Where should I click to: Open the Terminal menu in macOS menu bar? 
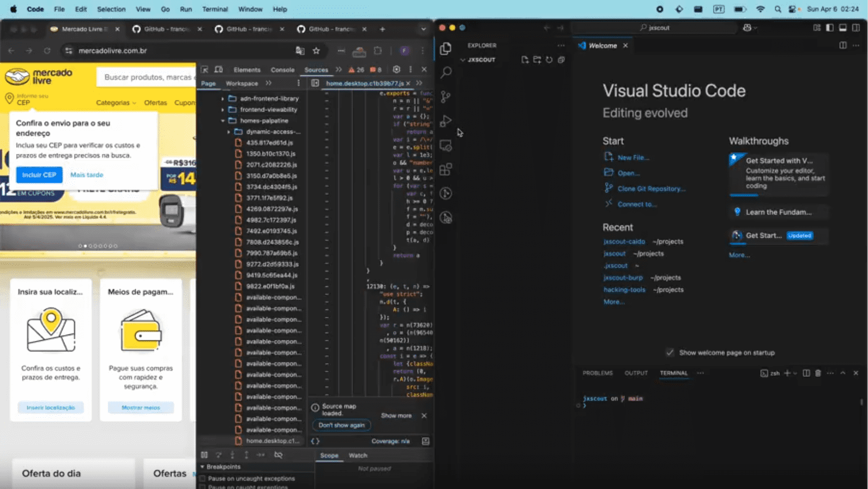pos(215,9)
